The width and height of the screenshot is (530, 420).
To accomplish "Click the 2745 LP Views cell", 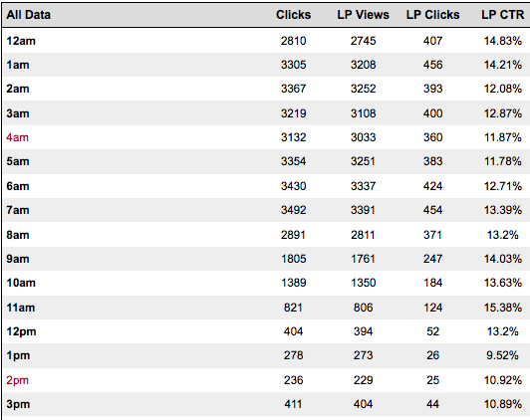I will pyautogui.click(x=363, y=41).
